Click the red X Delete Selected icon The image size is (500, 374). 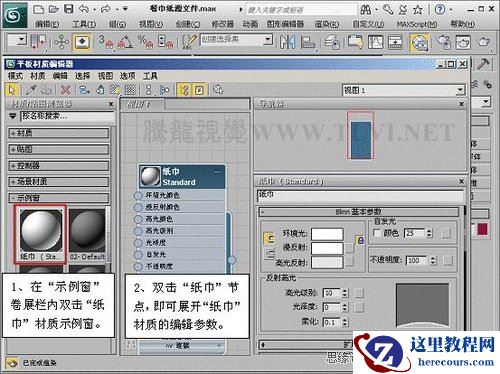66,90
